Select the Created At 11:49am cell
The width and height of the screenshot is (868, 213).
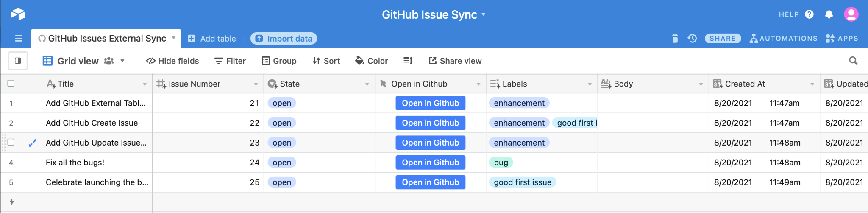click(x=765, y=182)
